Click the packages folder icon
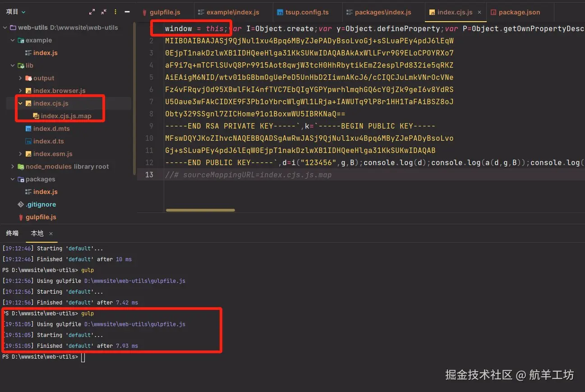Viewport: 585px width, 392px height. tap(21, 179)
